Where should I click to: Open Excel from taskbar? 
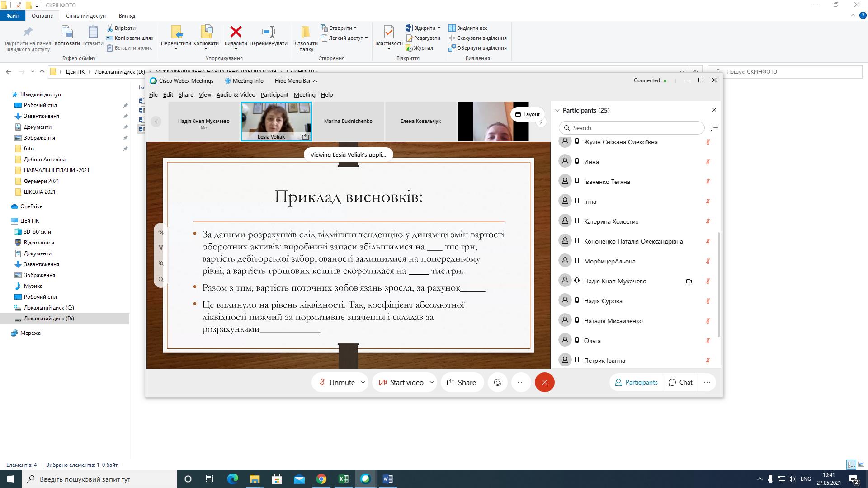click(344, 479)
